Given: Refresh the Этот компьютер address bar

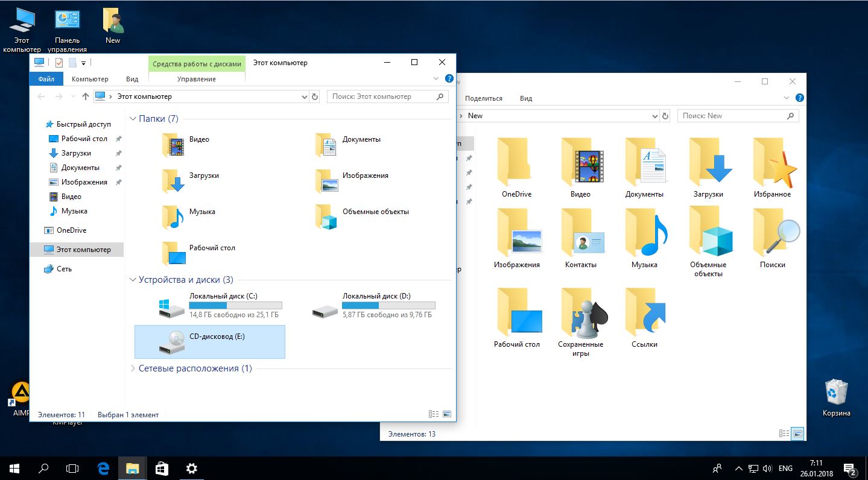Looking at the screenshot, I should pos(314,96).
